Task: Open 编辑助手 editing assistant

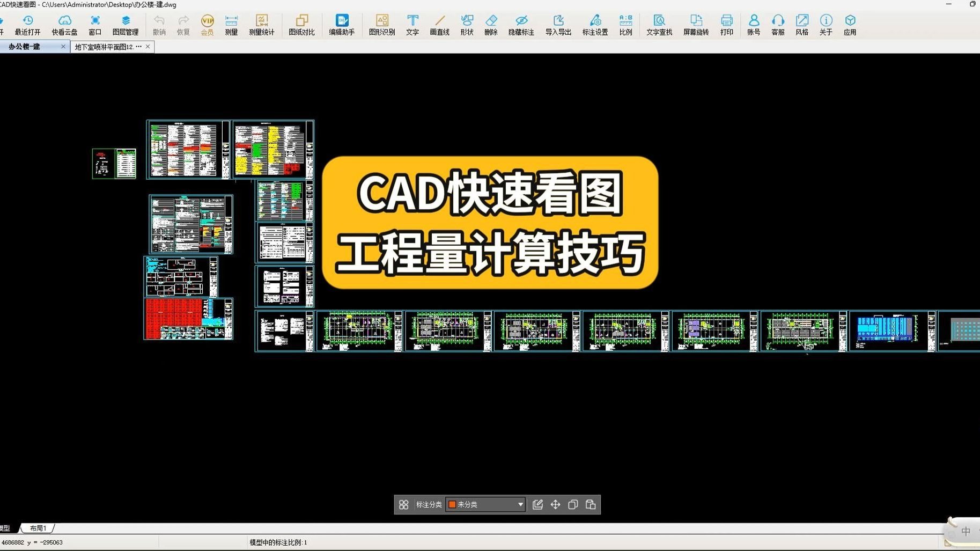Action: tap(342, 24)
